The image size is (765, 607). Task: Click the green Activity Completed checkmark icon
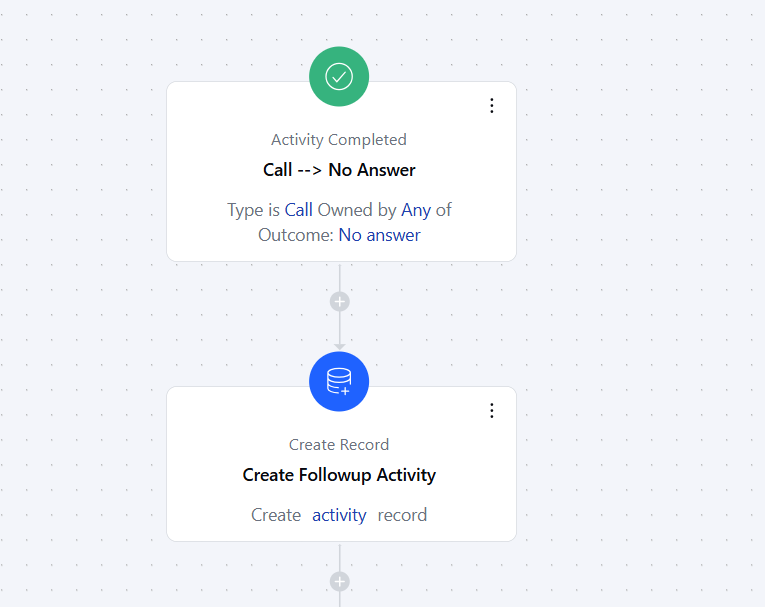click(x=339, y=77)
